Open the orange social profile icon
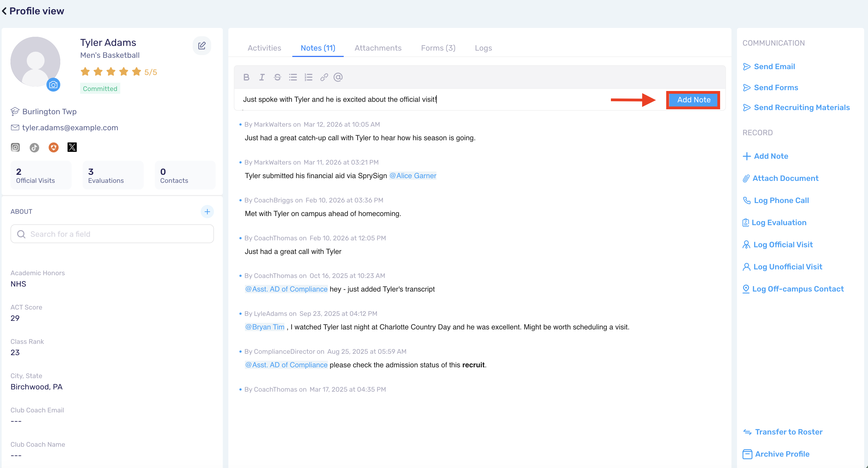 (54, 147)
